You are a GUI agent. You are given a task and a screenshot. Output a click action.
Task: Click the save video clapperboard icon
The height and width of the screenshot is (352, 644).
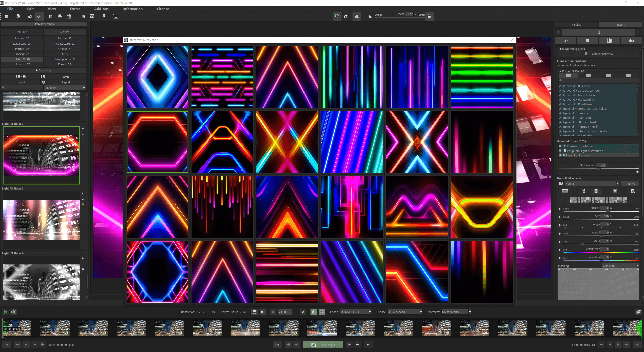(x=69, y=16)
